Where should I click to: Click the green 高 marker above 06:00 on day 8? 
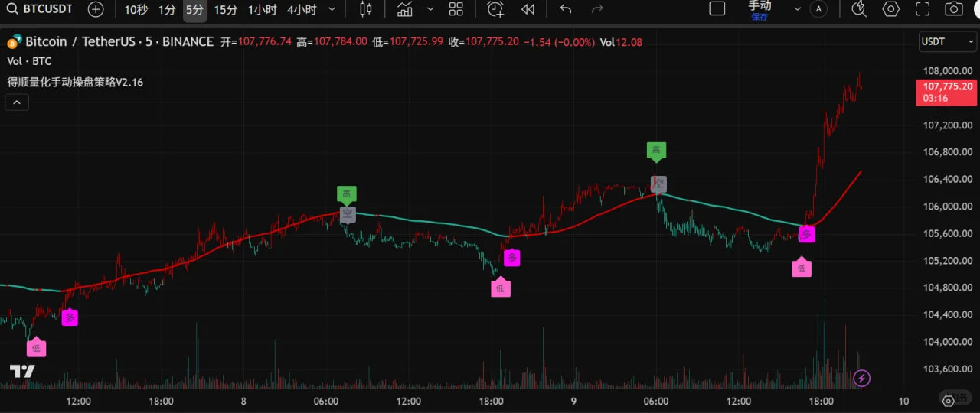click(346, 195)
